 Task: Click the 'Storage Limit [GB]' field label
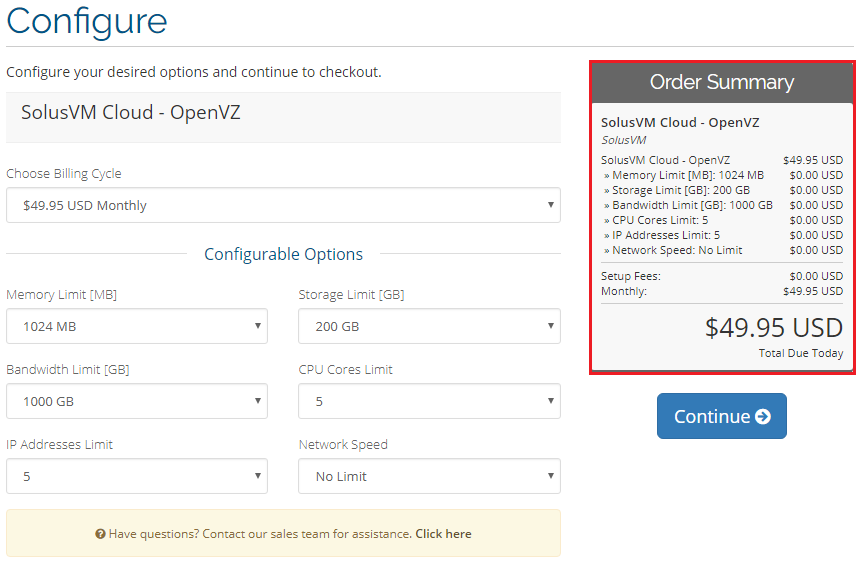[x=351, y=295]
